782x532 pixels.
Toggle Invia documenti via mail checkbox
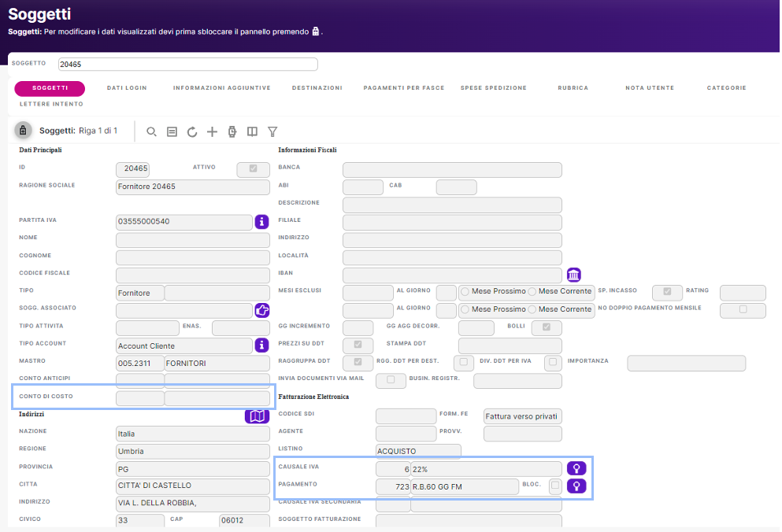(391, 380)
